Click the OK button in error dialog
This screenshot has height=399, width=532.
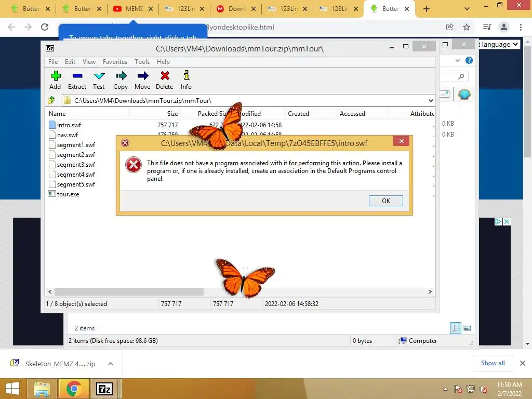coord(386,201)
